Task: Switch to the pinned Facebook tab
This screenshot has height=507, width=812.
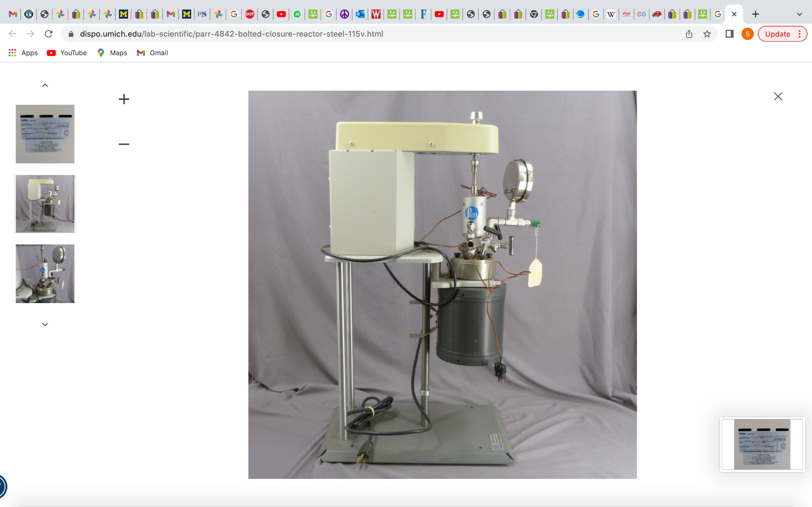Action: (423, 14)
